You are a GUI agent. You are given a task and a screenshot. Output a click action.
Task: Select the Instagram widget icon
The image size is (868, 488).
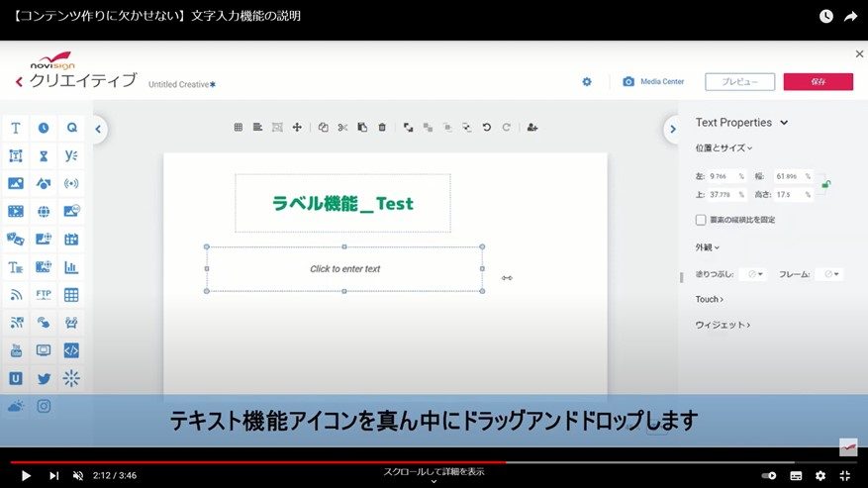point(44,406)
